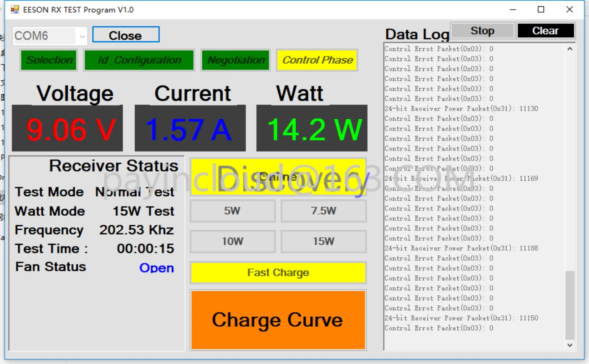Maximize the EESON RX TEST window
Screen dimensions: 589x364
[x=541, y=10]
